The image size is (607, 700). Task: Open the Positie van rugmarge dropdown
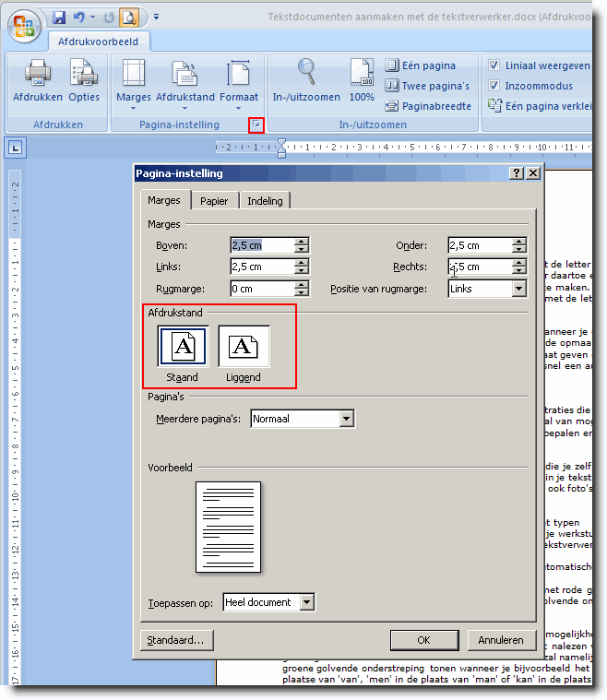tap(518, 289)
